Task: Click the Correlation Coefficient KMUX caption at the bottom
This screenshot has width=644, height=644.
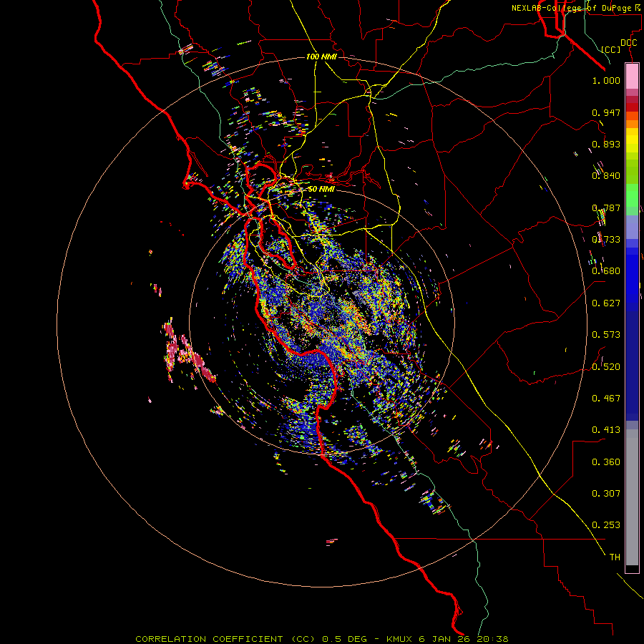Action: (x=322, y=639)
